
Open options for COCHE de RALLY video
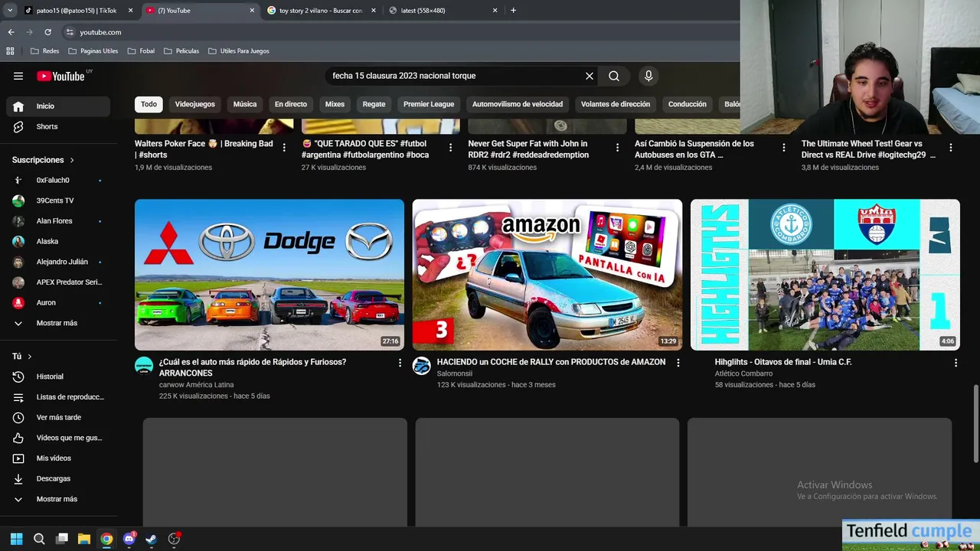[678, 363]
